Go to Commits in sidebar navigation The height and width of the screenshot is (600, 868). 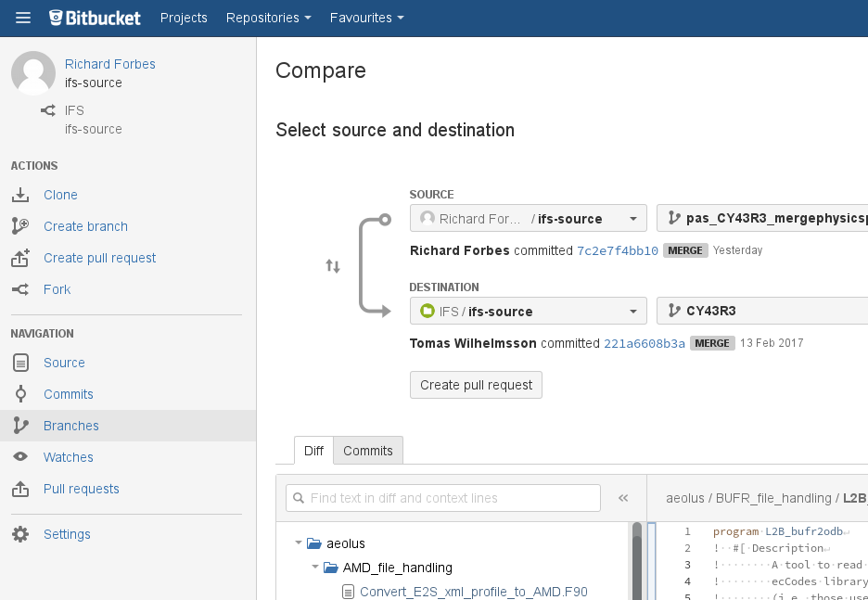coord(69,394)
